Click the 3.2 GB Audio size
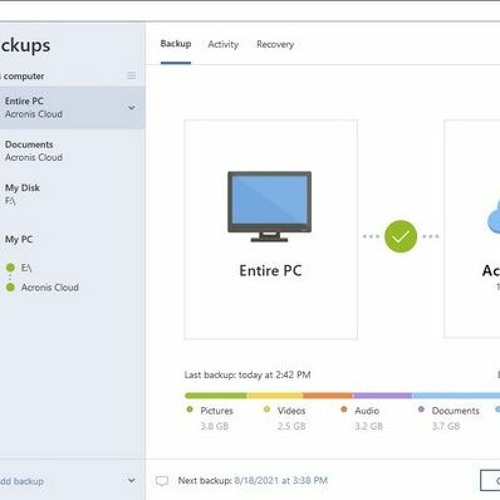500x500 pixels. (369, 426)
